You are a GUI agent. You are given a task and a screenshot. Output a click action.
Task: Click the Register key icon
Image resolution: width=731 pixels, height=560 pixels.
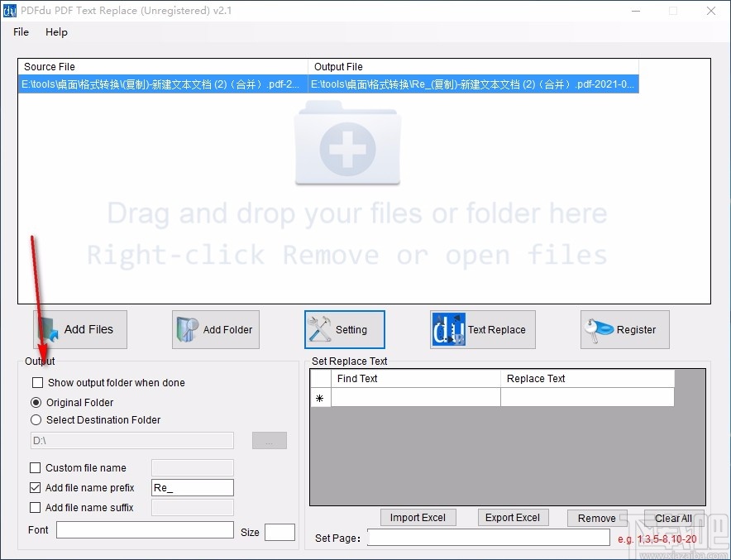tap(598, 329)
